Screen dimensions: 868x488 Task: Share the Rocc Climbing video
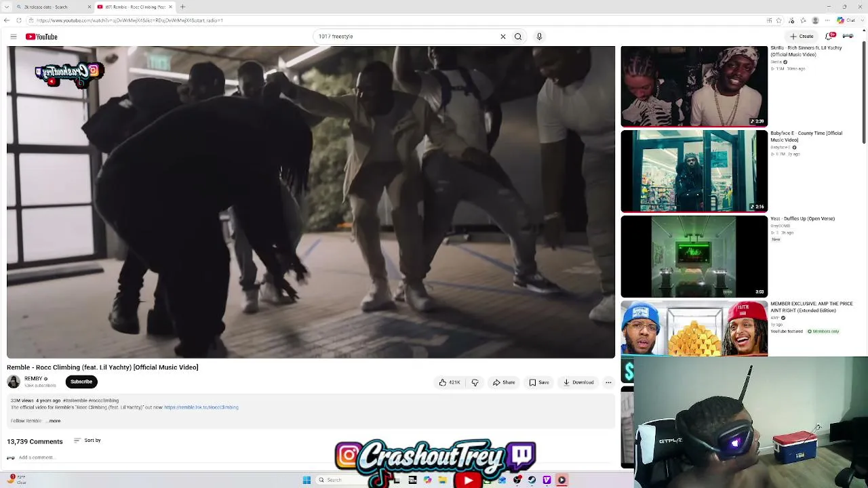point(504,382)
